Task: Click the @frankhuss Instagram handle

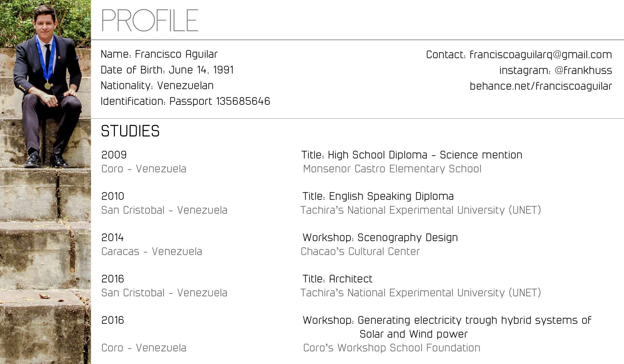Action: click(583, 70)
